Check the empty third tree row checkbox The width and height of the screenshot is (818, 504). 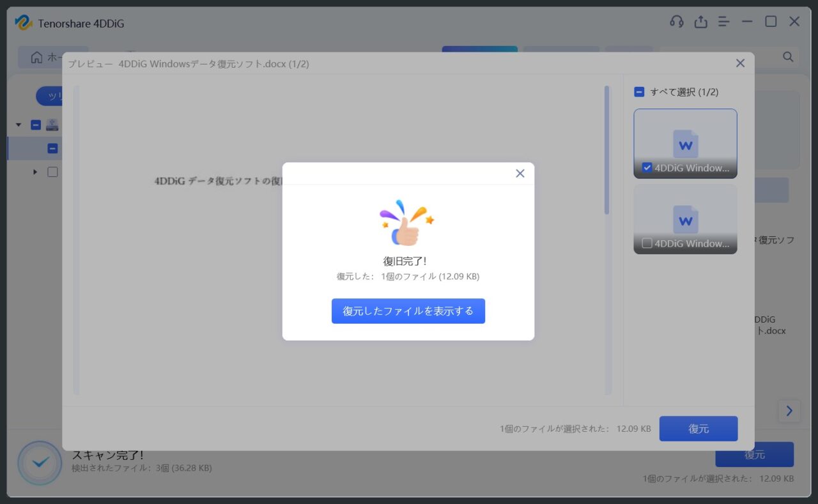(52, 172)
